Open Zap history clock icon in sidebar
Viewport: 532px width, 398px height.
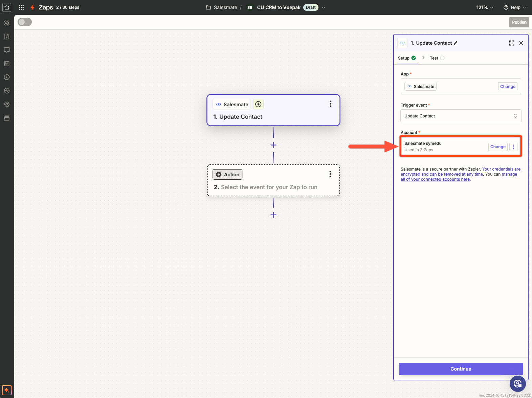(7, 77)
